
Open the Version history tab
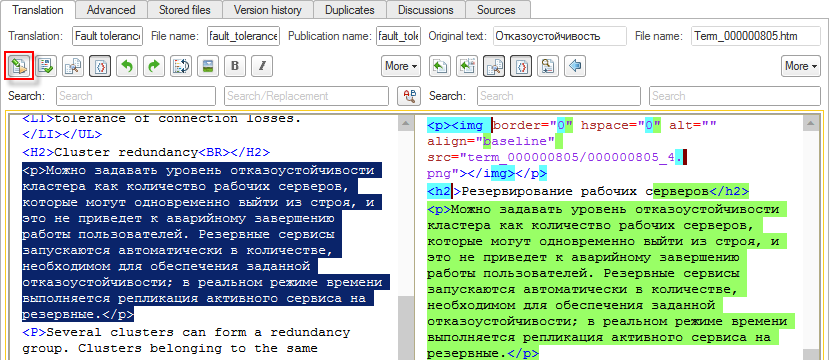pyautogui.click(x=268, y=10)
